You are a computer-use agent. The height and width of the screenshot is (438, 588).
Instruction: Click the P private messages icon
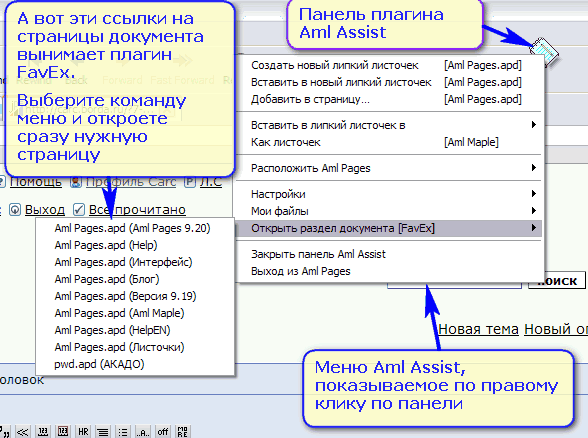pyautogui.click(x=190, y=182)
